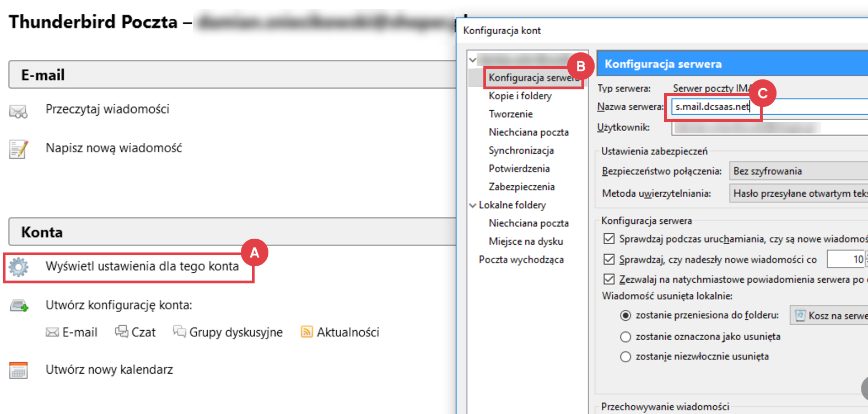The width and height of the screenshot is (868, 414).
Task: Click the 'Typ serwera:' label
Action: click(624, 88)
